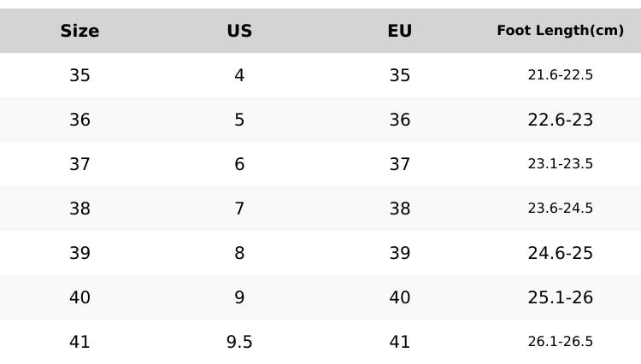Click the Foot Length(cm) column header
641x364 pixels.
click(560, 31)
